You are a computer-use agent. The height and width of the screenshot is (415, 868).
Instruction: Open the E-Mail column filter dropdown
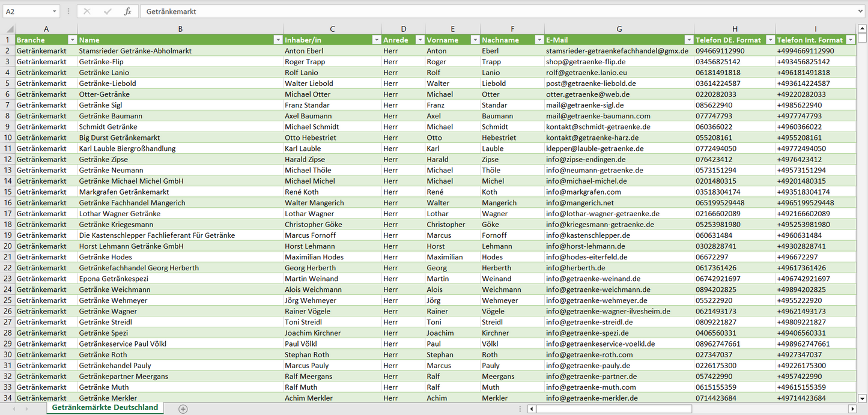click(x=688, y=40)
